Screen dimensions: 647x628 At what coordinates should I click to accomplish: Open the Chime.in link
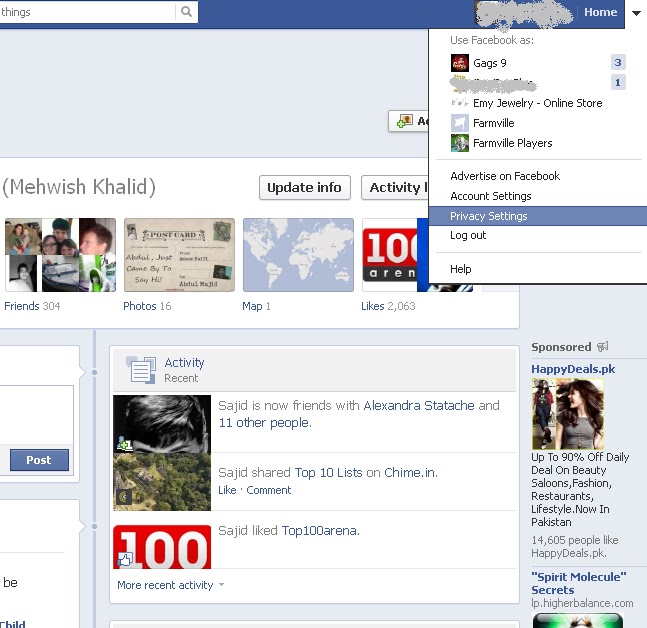click(x=411, y=472)
